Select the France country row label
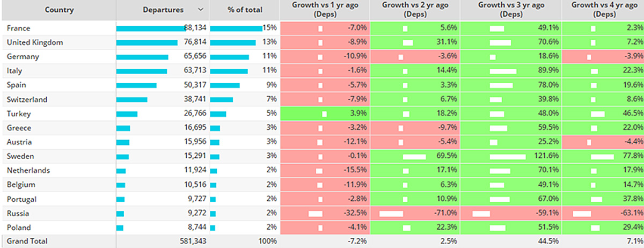 (x=18, y=28)
